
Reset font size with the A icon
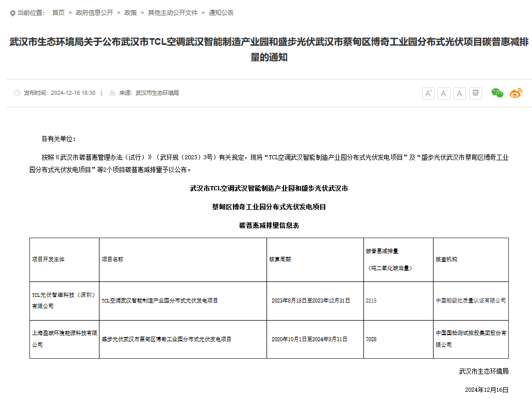pyautogui.click(x=459, y=93)
